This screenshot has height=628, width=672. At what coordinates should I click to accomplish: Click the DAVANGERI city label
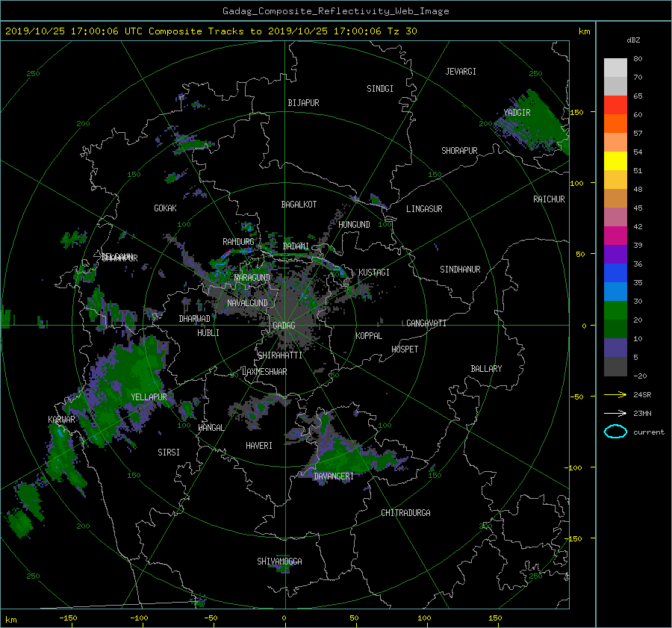click(x=334, y=476)
